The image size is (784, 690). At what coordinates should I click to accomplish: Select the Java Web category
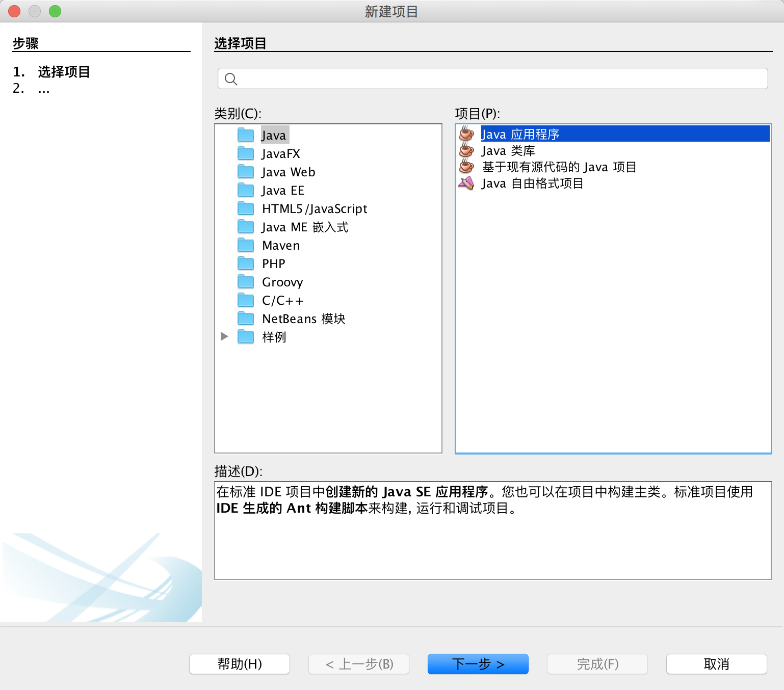(x=289, y=172)
